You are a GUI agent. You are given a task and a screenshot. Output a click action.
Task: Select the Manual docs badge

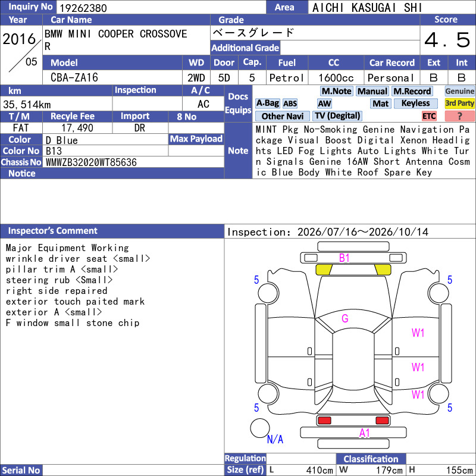click(372, 91)
